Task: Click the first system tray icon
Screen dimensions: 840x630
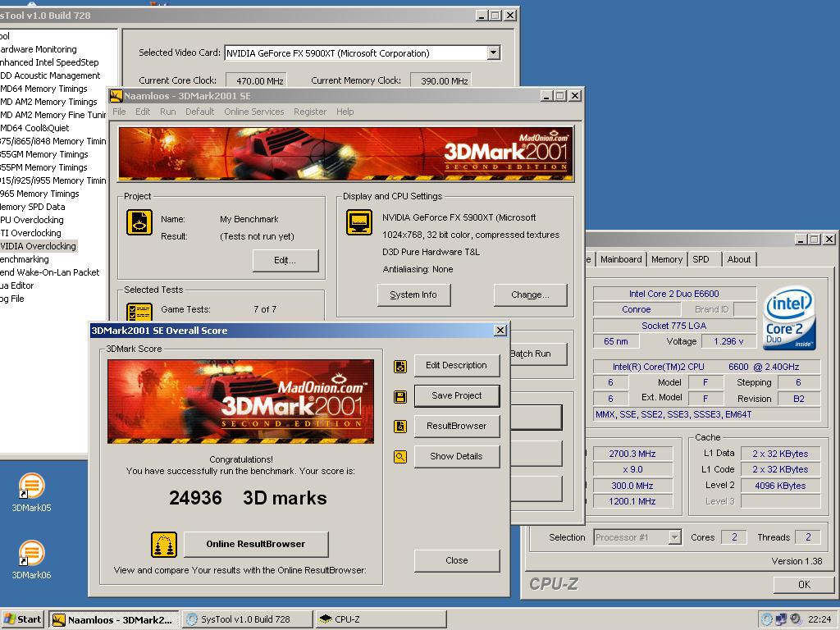Action: (767, 619)
